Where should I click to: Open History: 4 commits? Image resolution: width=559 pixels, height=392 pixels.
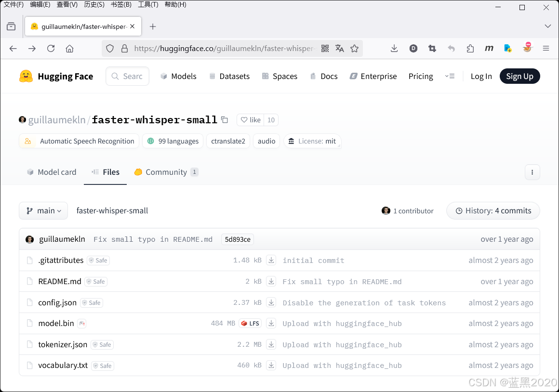click(x=493, y=210)
